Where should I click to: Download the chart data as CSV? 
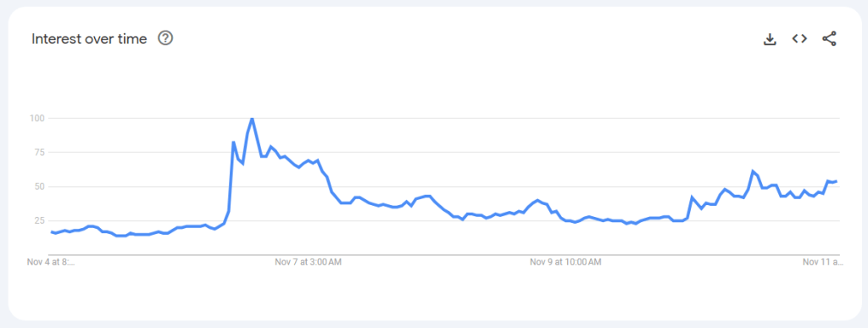coord(770,39)
